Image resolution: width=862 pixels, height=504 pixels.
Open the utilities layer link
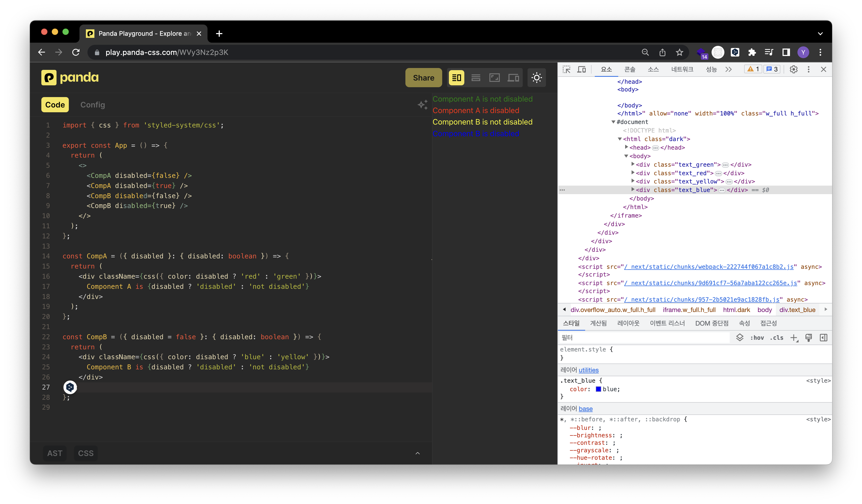click(x=588, y=370)
